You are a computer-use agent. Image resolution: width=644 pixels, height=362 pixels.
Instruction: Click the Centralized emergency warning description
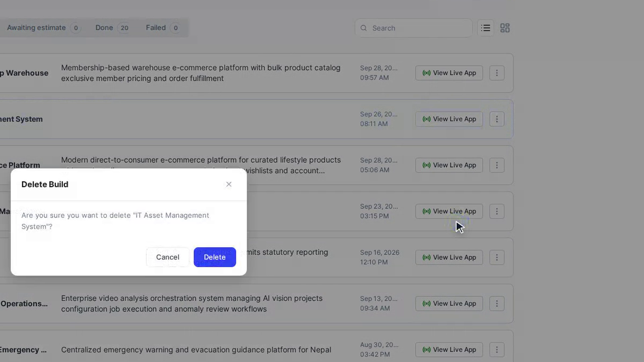[x=196, y=350]
